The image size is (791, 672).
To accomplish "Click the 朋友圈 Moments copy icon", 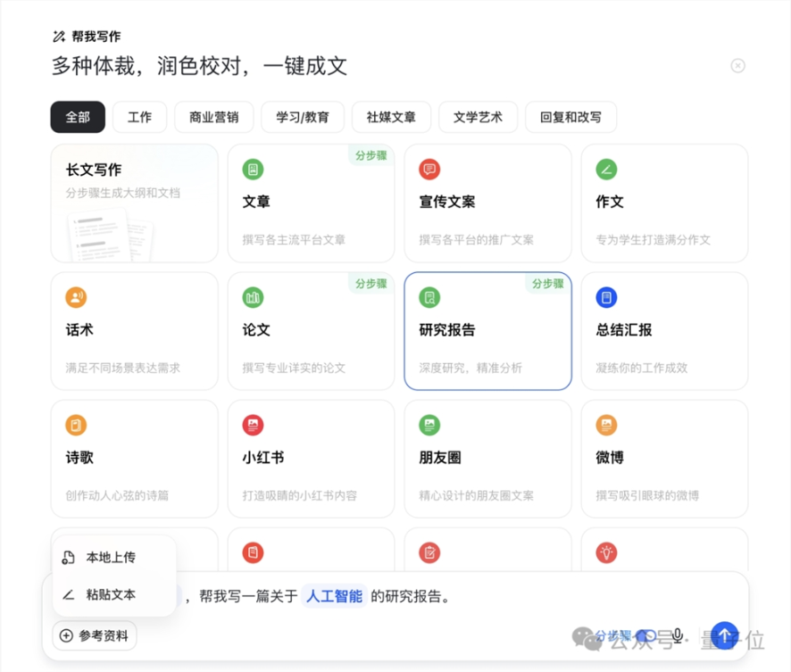I will coord(429,425).
